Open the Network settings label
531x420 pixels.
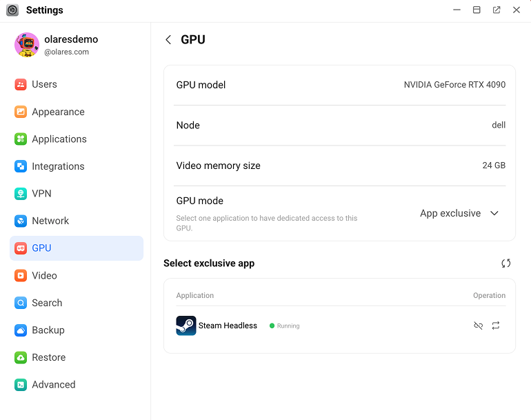pyautogui.click(x=50, y=221)
